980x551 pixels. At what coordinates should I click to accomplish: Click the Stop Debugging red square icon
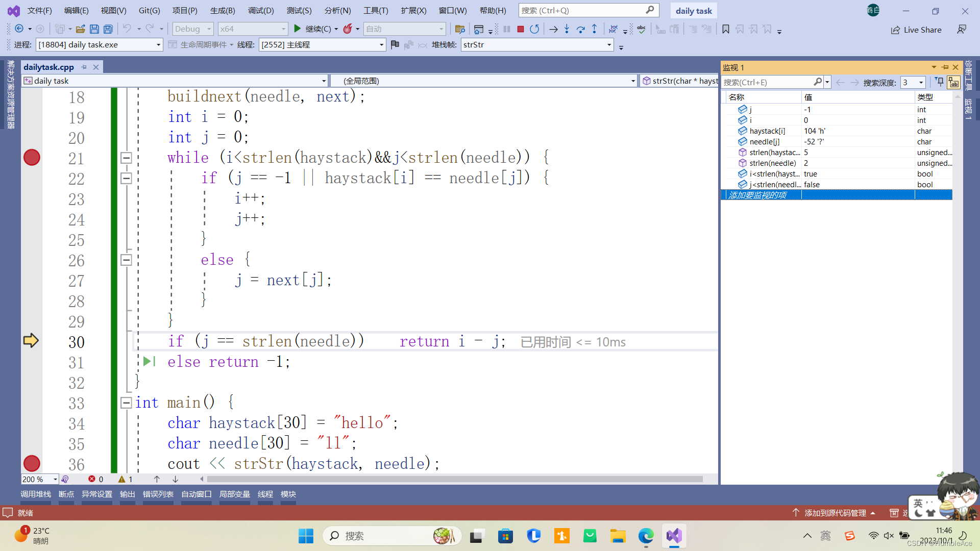[x=520, y=29]
